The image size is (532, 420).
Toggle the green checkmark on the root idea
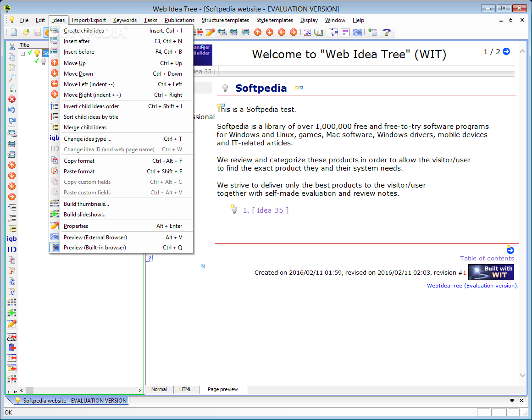[31, 53]
